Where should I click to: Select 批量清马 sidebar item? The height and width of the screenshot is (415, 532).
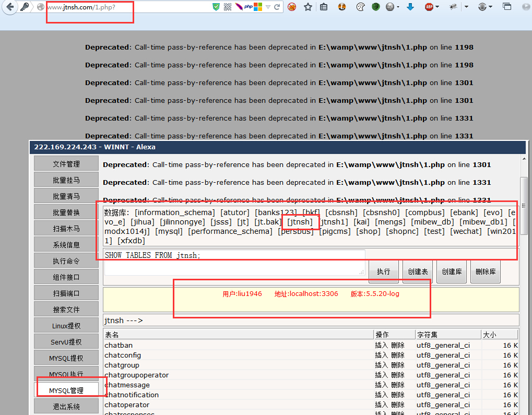tap(66, 196)
